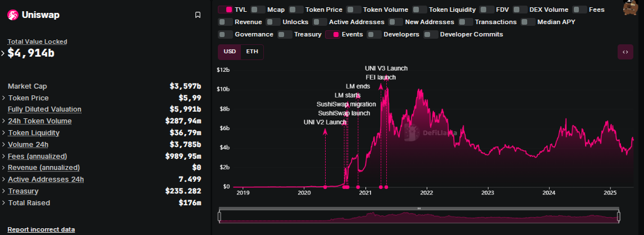Open the user avatar at top right

[x=630, y=8]
